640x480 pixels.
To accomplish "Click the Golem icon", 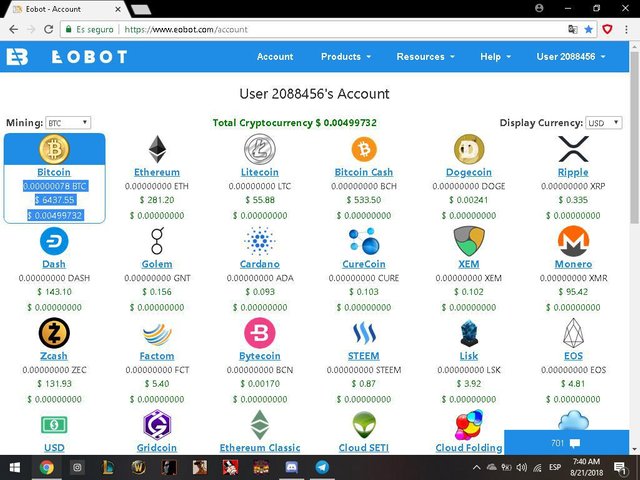I will click(157, 241).
